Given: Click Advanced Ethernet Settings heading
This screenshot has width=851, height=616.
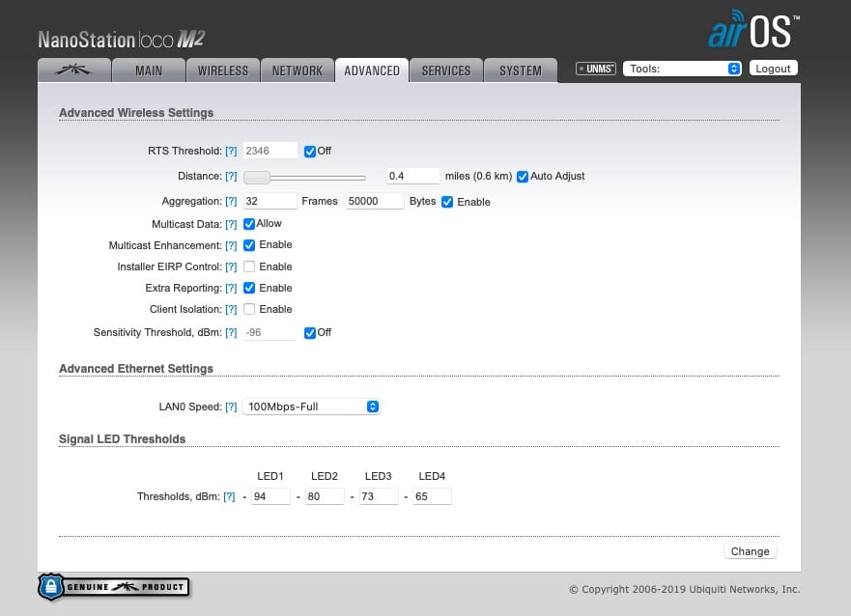Looking at the screenshot, I should [136, 369].
